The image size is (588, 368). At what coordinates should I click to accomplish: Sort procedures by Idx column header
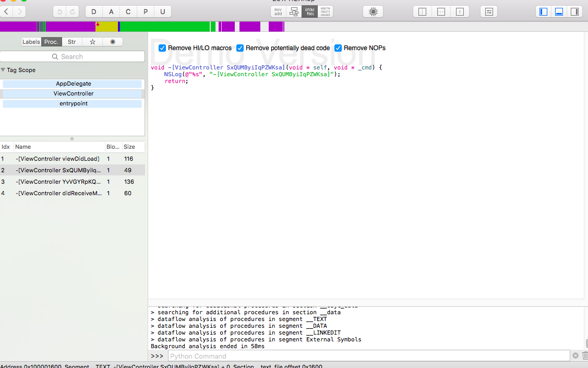point(6,147)
